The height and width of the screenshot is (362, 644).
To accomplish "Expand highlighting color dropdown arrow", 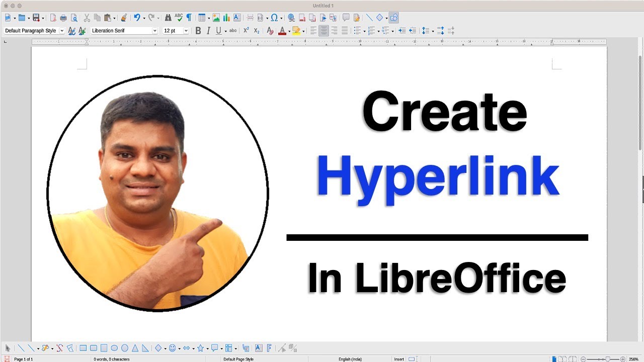I will (x=303, y=31).
